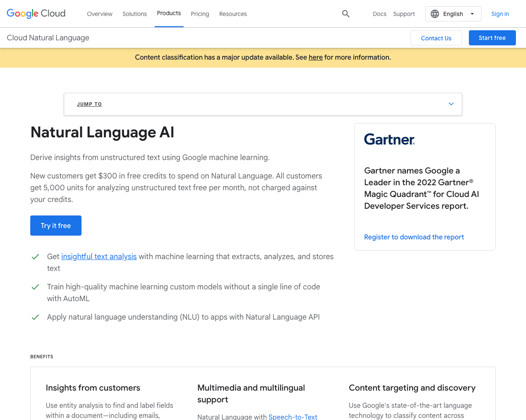Open insightful text analysis link

pyautogui.click(x=99, y=257)
